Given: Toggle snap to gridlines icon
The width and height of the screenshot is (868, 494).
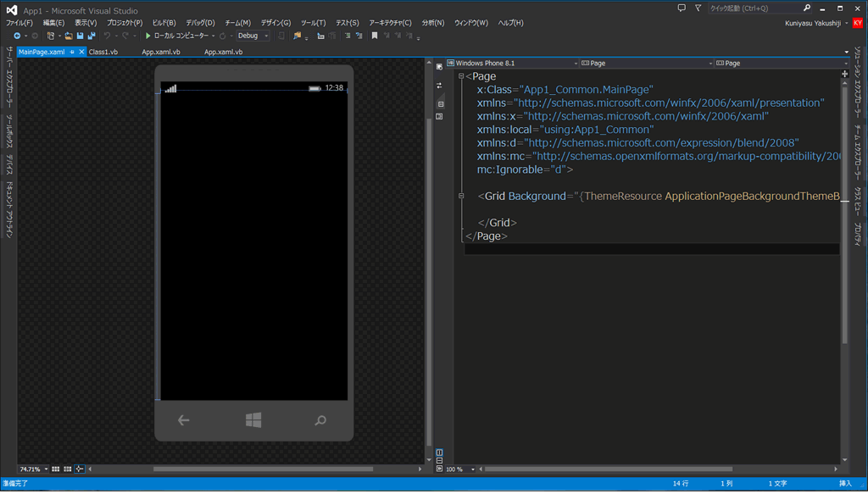Looking at the screenshot, I should pyautogui.click(x=68, y=469).
